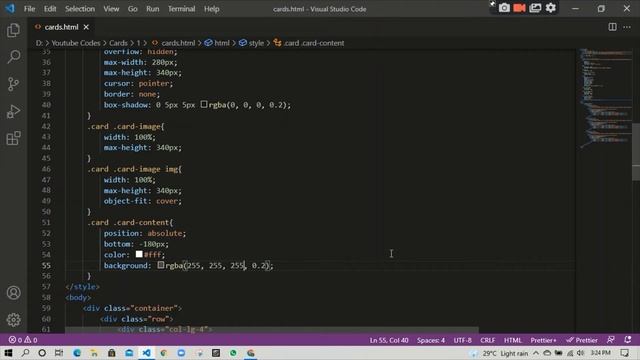Open the Selection menu
This screenshot has height=360, width=640.
tap(80, 9)
